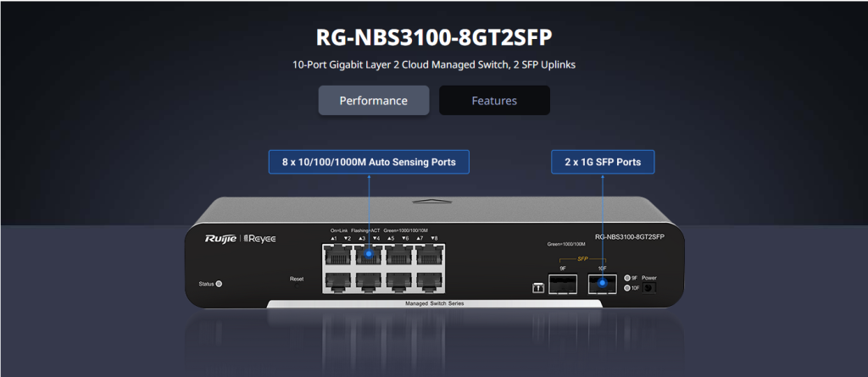This screenshot has height=377, width=868.
Task: Click the 9F LED indicator
Action: pyautogui.click(x=626, y=278)
